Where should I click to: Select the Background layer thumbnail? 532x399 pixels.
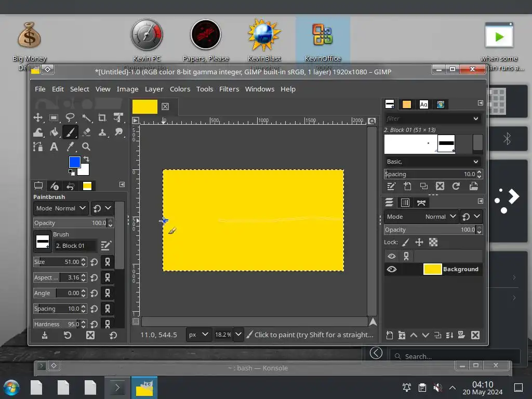click(432, 270)
